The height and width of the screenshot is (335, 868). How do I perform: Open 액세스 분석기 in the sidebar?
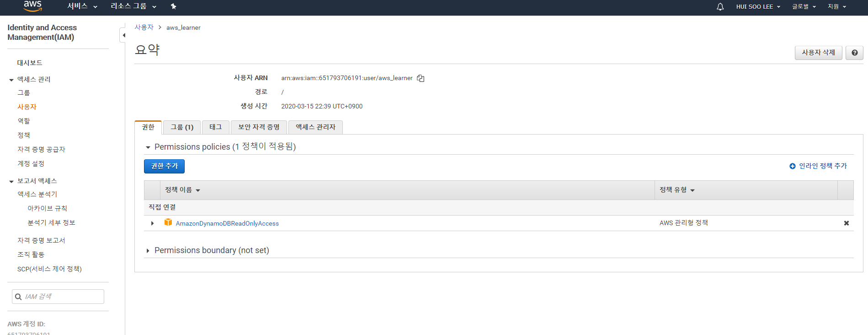click(x=37, y=194)
